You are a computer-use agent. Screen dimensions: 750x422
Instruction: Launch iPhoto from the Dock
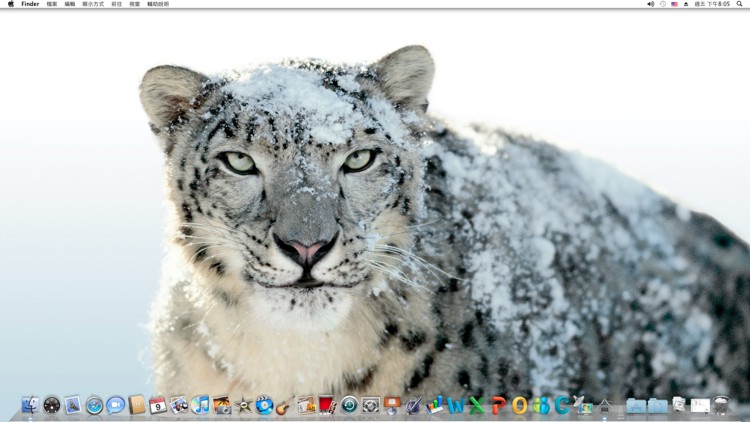(x=221, y=405)
